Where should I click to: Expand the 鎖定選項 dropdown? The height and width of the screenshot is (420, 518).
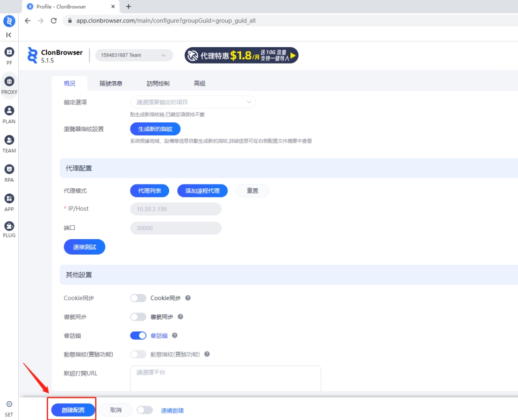coord(193,102)
